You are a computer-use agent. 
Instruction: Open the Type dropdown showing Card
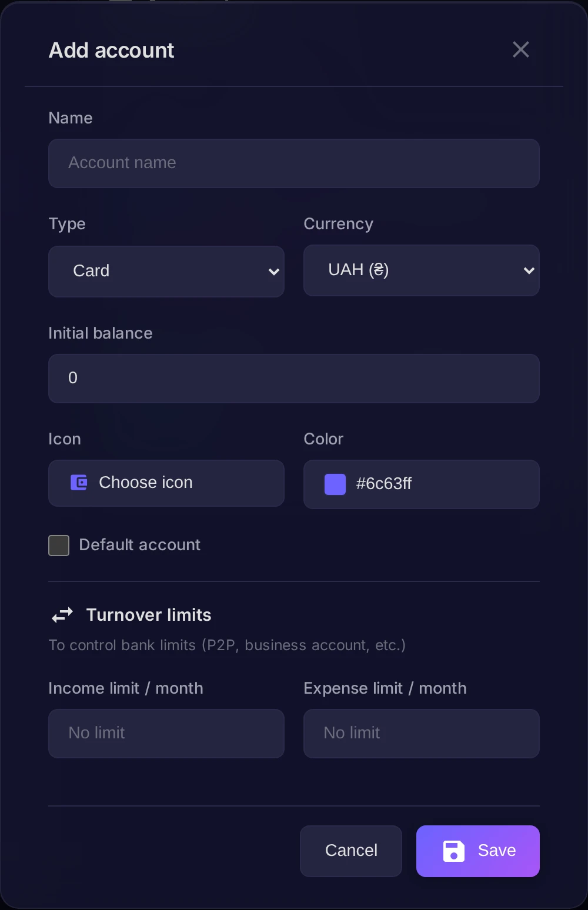pos(166,271)
